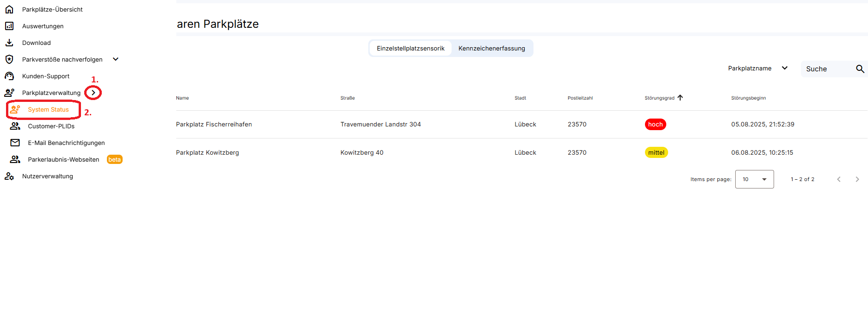Image resolution: width=868 pixels, height=314 pixels.
Task: Open the Parkplatz Fischerreihafen row
Action: coord(214,125)
